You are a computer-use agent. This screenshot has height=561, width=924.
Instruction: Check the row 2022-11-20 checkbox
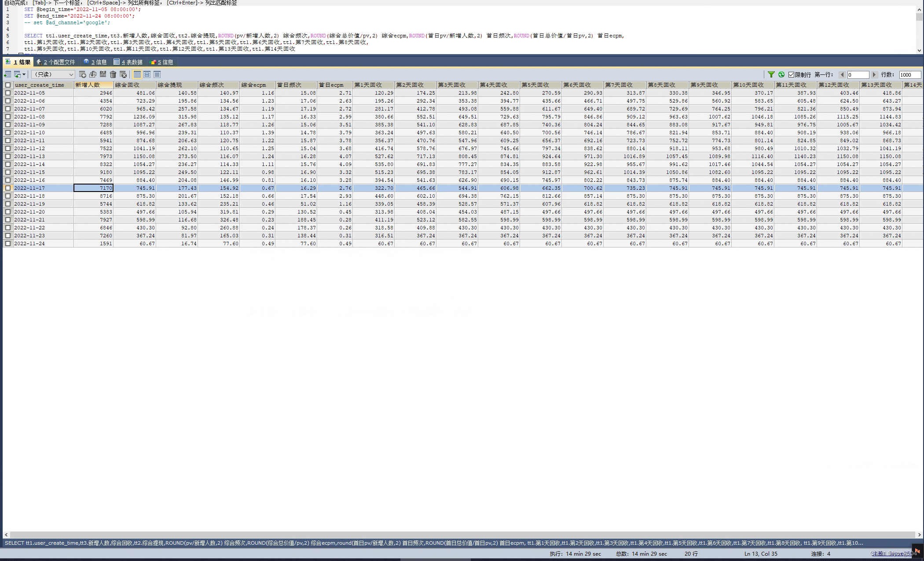pyautogui.click(x=8, y=212)
